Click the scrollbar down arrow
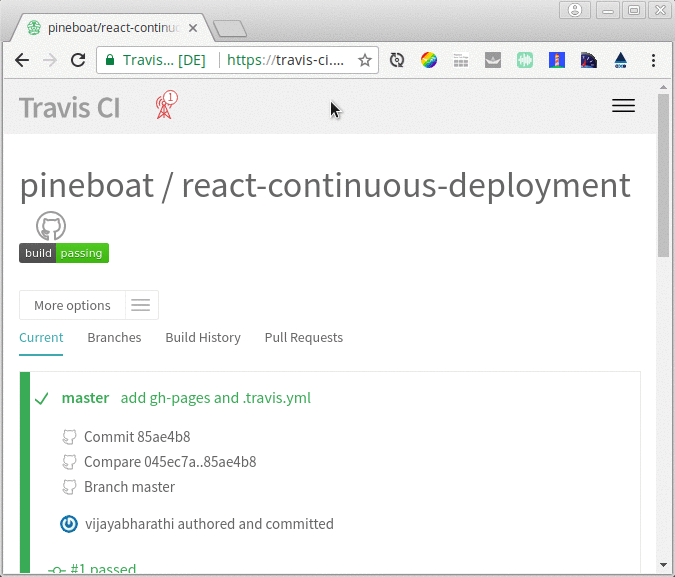The image size is (675, 577). tap(663, 565)
